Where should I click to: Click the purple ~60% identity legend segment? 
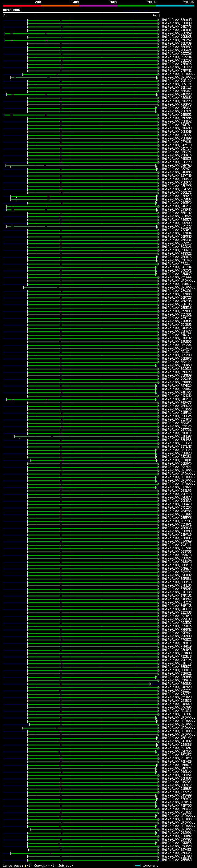tap(98, 6)
